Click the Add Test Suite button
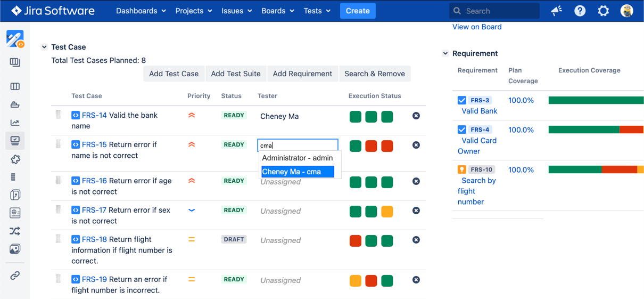 236,74
